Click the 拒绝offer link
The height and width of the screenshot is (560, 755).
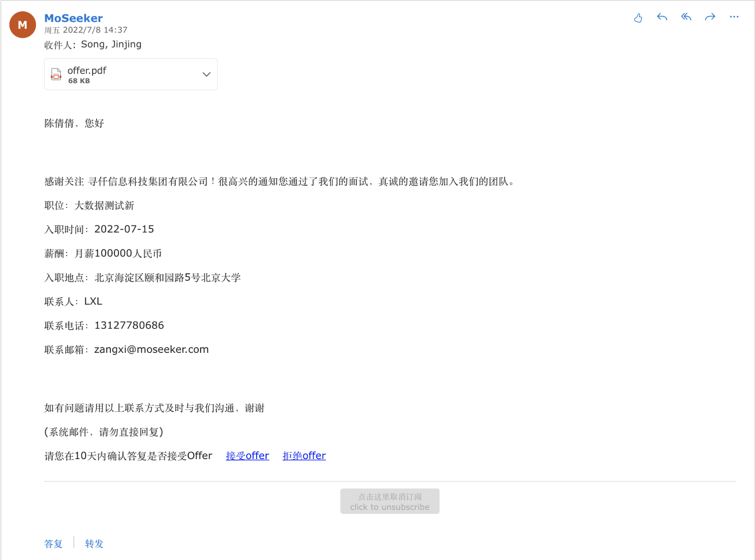coord(304,456)
